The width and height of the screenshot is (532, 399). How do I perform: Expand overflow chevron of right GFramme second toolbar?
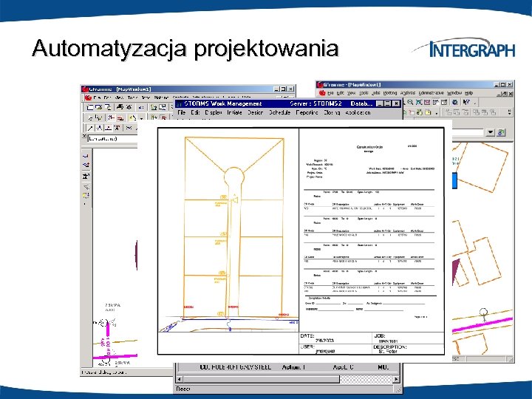[x=510, y=112]
